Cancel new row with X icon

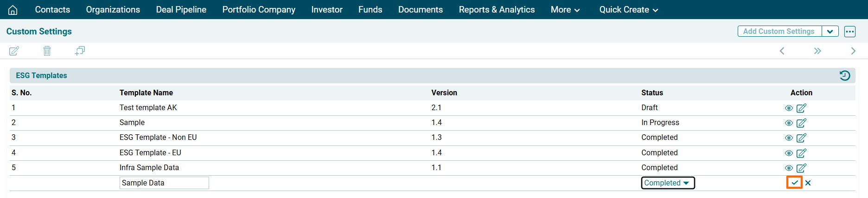(x=808, y=183)
